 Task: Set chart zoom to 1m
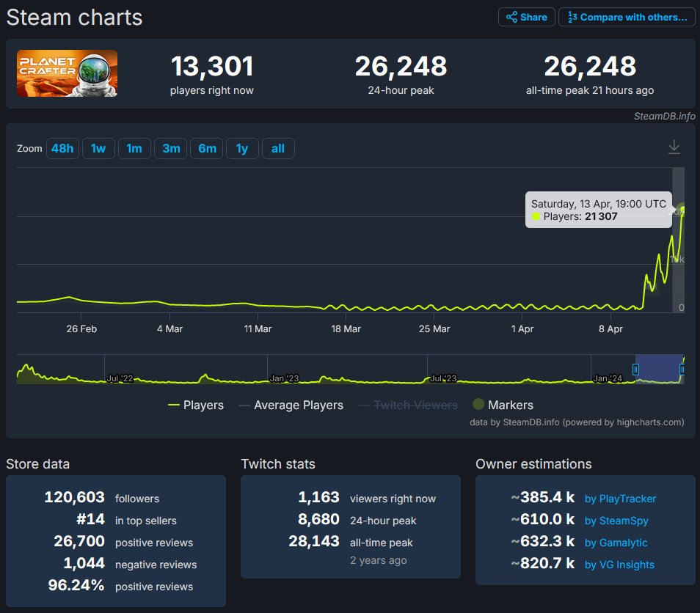(134, 149)
